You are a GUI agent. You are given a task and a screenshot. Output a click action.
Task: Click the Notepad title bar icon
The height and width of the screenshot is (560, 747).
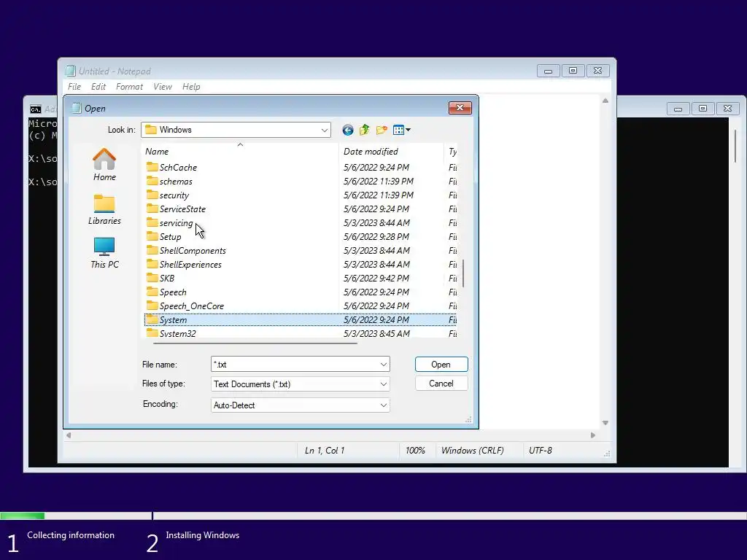click(71, 71)
